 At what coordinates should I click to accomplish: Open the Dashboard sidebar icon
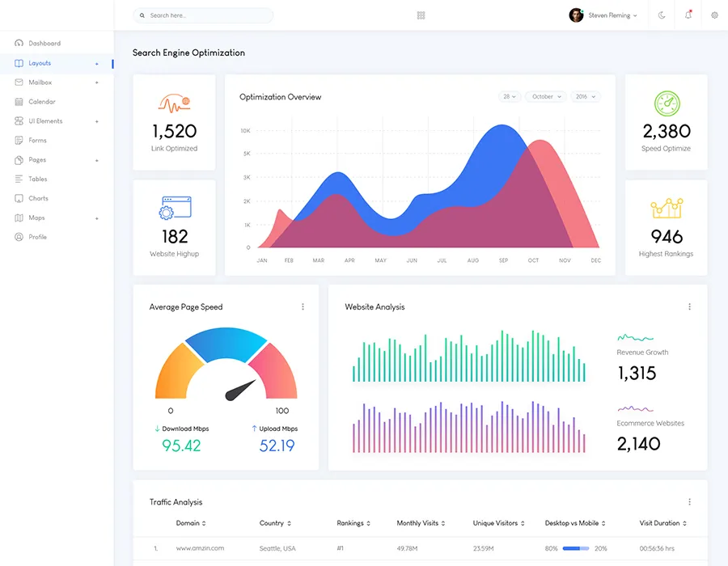click(19, 43)
